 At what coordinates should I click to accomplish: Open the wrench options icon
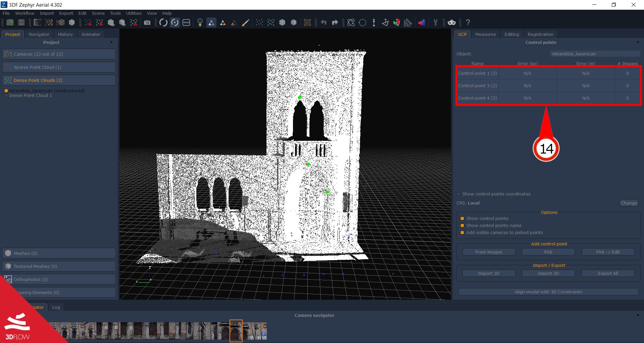(435, 22)
